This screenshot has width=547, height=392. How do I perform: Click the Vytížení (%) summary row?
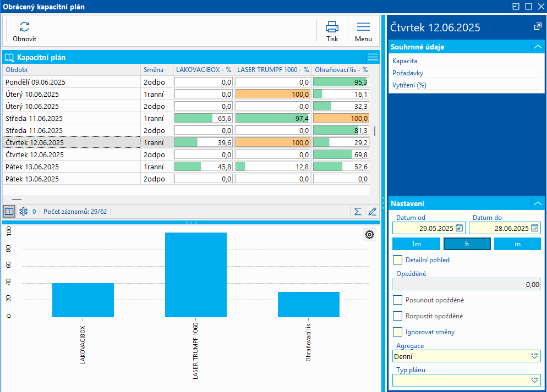(467, 85)
